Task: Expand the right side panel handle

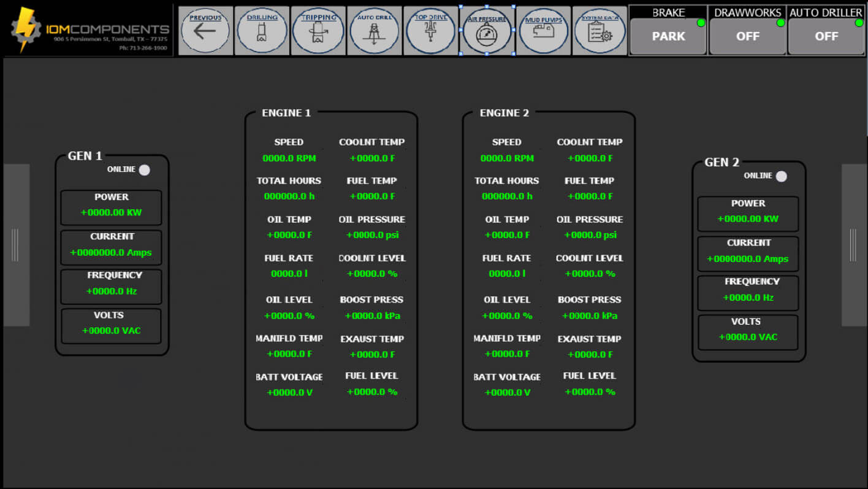Action: (x=854, y=245)
